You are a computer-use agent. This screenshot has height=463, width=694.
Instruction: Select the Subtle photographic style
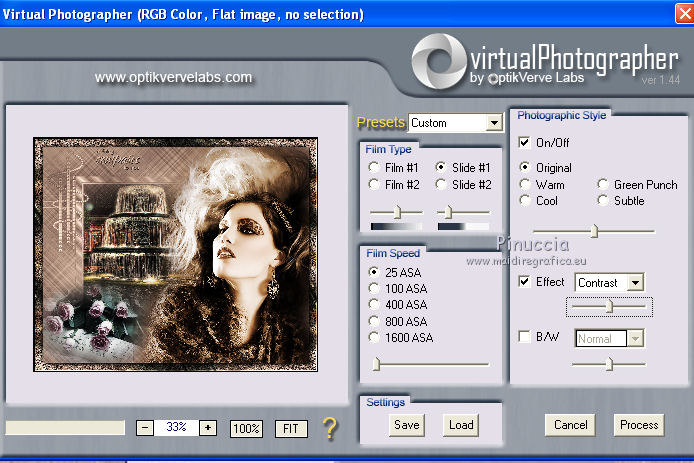[x=603, y=201]
